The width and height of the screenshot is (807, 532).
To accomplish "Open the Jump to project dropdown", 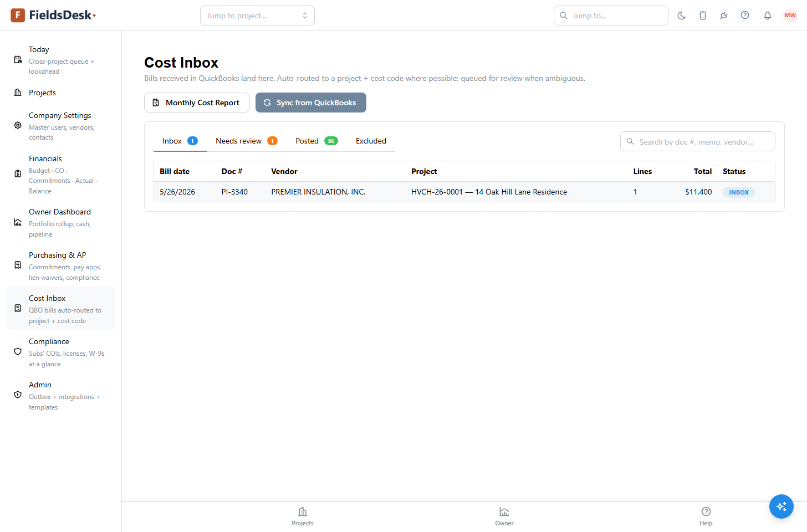I will tap(257, 16).
